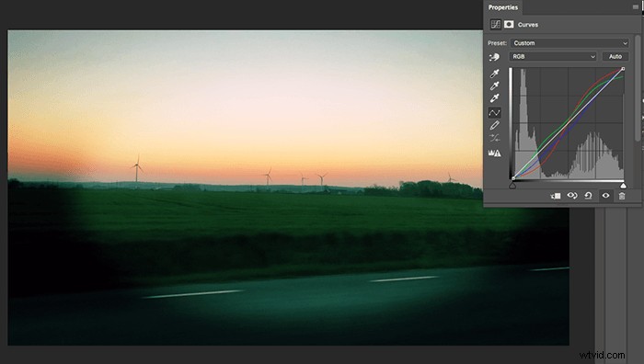This screenshot has height=364, width=644.
Task: Click the Curves adjustment icon
Action: pos(495,25)
